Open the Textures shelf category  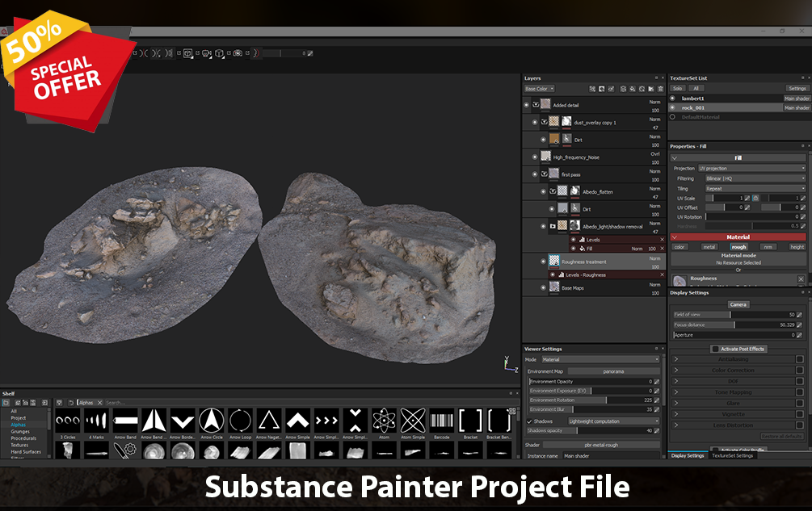19,445
